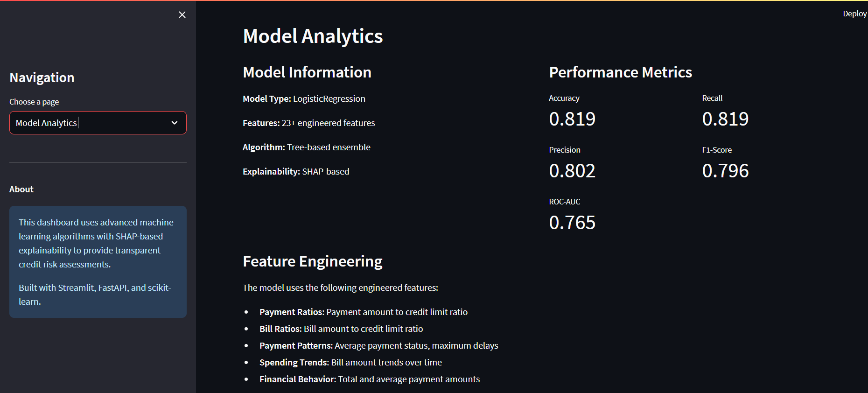The height and width of the screenshot is (393, 868).
Task: Click the About info box in sidebar
Action: pyautogui.click(x=98, y=262)
